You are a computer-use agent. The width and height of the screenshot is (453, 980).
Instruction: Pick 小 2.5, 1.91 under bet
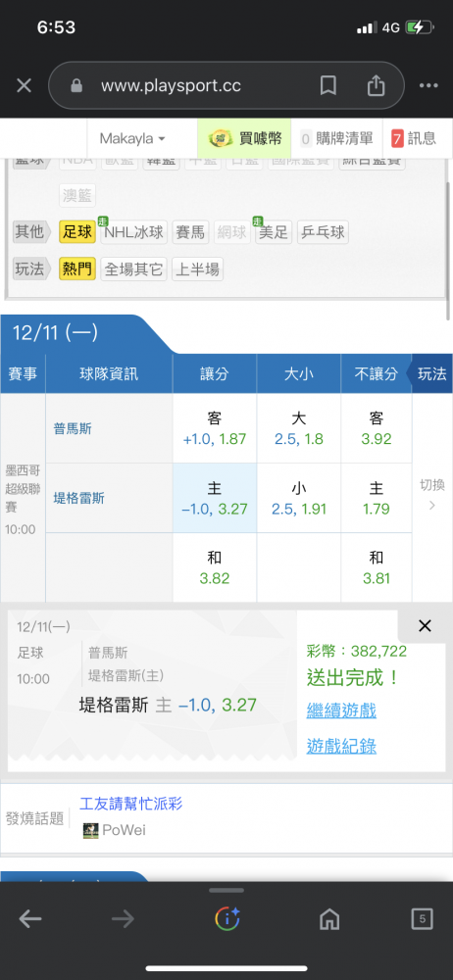[298, 498]
